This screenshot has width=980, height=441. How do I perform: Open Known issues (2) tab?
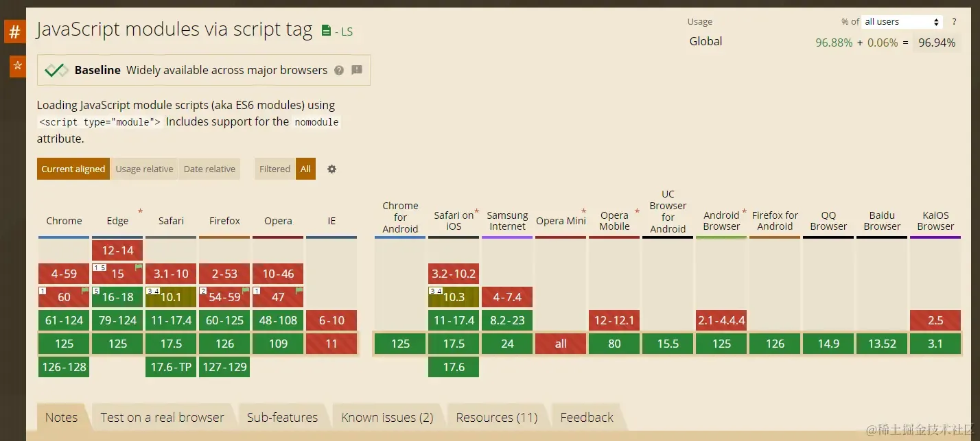(387, 417)
